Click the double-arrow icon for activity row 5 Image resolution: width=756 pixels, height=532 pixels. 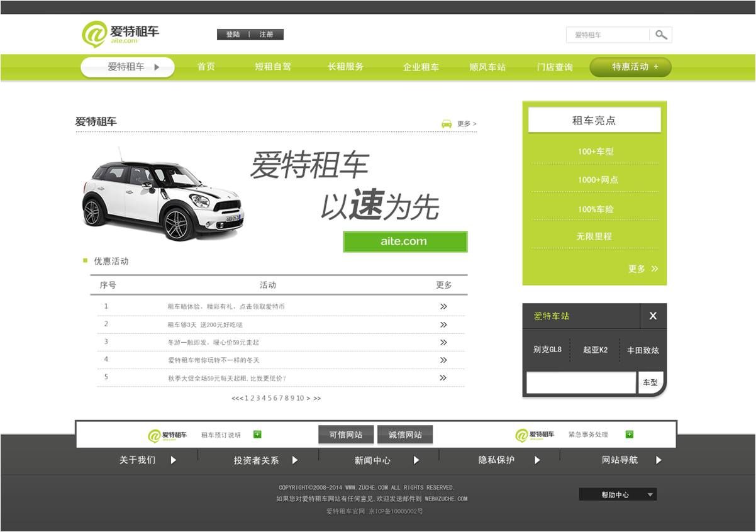tap(443, 378)
